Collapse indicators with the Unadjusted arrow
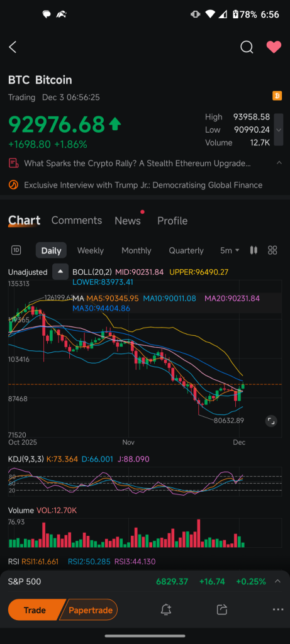Screen dimensions: 290x644 (x=60, y=272)
